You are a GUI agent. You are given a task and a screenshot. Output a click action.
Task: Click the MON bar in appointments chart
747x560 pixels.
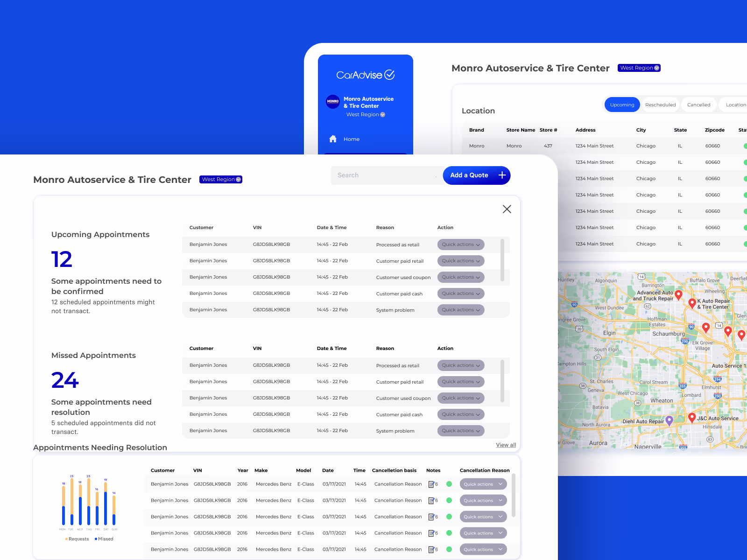[x=63, y=505]
